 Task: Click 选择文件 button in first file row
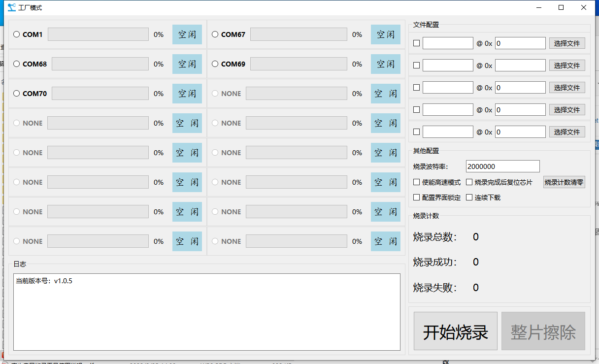pos(567,43)
